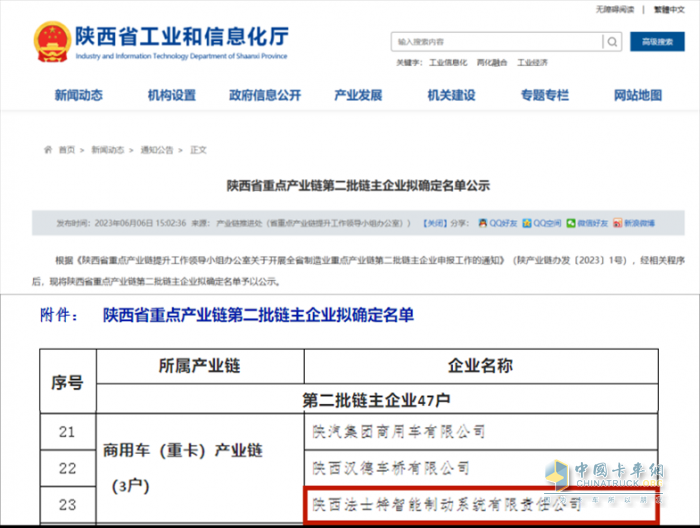Screen dimensions: 700x528
Task: Open the 专题专栏 menu
Action: 545,95
